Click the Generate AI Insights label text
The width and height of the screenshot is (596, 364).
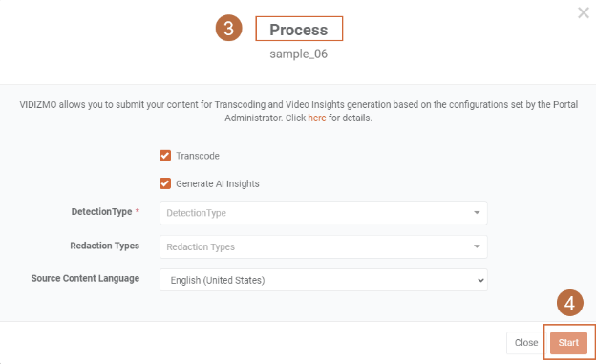pos(218,183)
